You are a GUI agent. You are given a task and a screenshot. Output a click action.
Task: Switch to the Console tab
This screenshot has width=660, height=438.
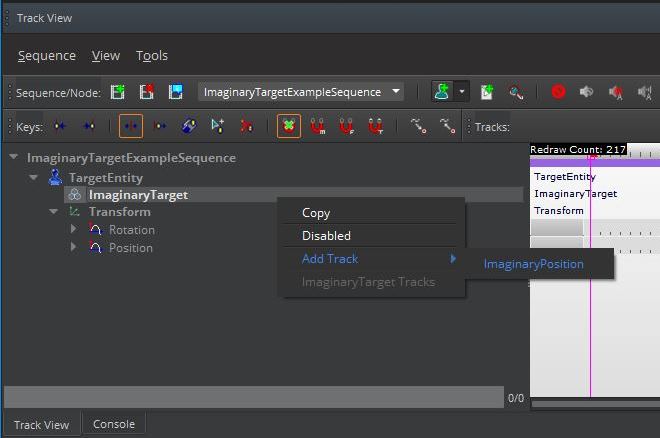pos(113,424)
